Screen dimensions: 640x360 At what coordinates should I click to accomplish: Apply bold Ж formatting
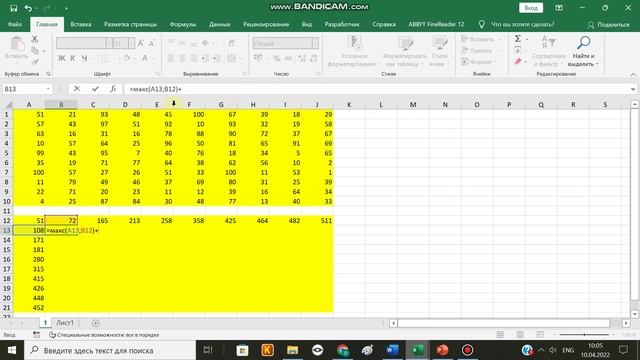(61, 58)
